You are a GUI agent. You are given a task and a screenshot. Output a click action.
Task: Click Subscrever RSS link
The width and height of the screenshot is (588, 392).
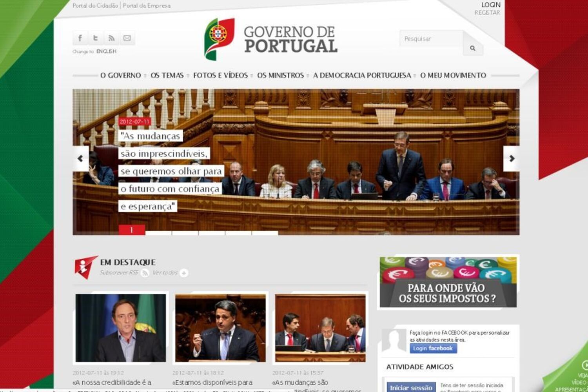(x=119, y=272)
